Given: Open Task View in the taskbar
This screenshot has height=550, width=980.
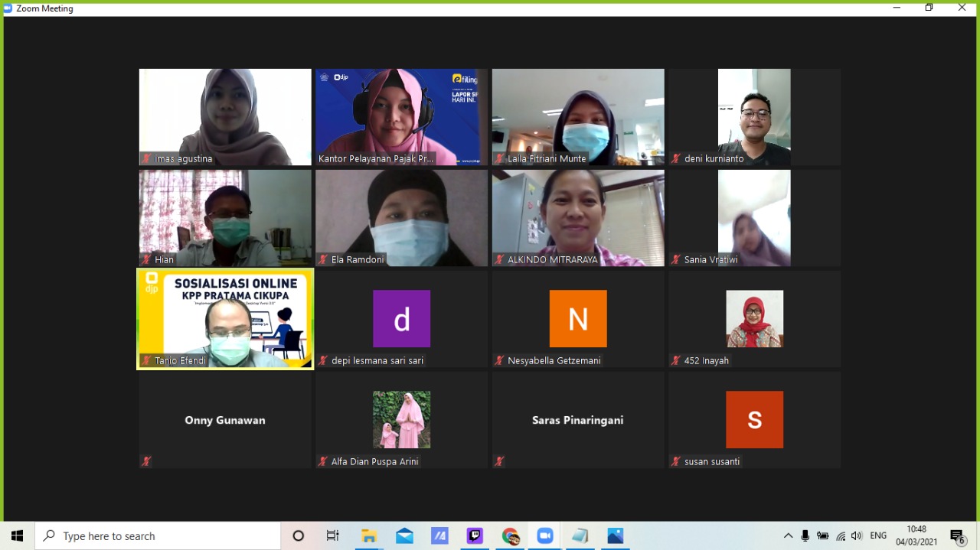Looking at the screenshot, I should click(x=332, y=536).
